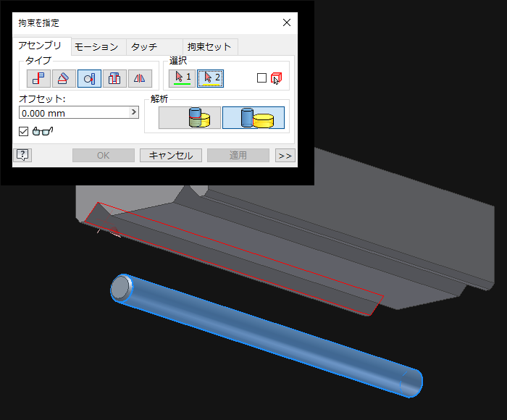Open the タッチ tab
Screen dimensions: 507x420
point(143,47)
